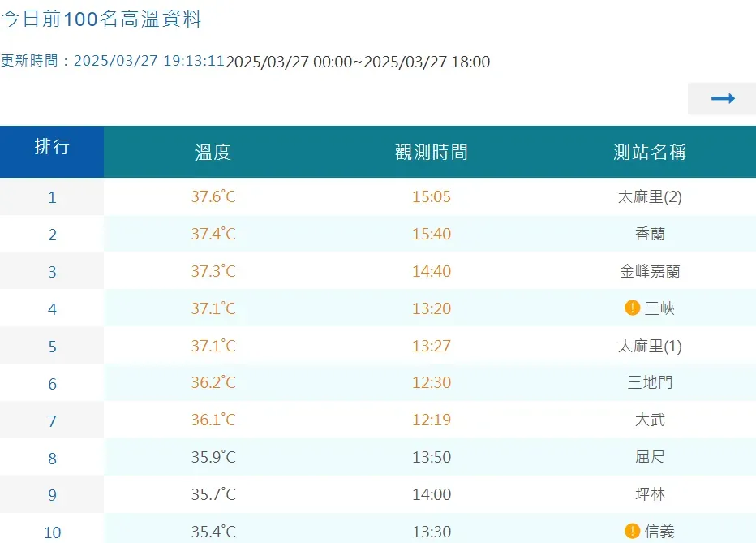This screenshot has width=756, height=543.
Task: Click temperature value 35.4°C
Action: 213,532
